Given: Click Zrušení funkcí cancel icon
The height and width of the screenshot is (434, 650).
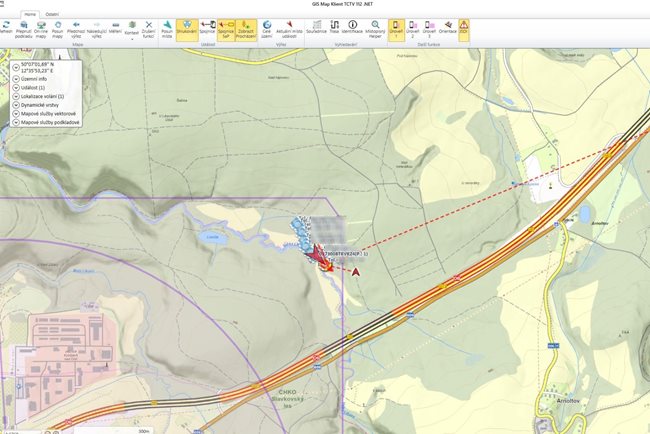Looking at the screenshot, I should point(149,27).
